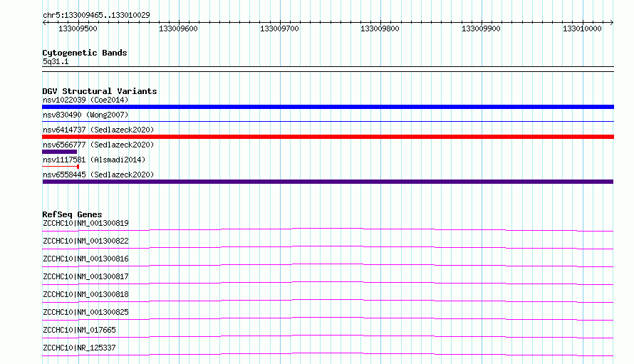The image size is (634, 364).
Task: Open transcript ZCCHC10|NM_017665
Action: [x=79, y=330]
